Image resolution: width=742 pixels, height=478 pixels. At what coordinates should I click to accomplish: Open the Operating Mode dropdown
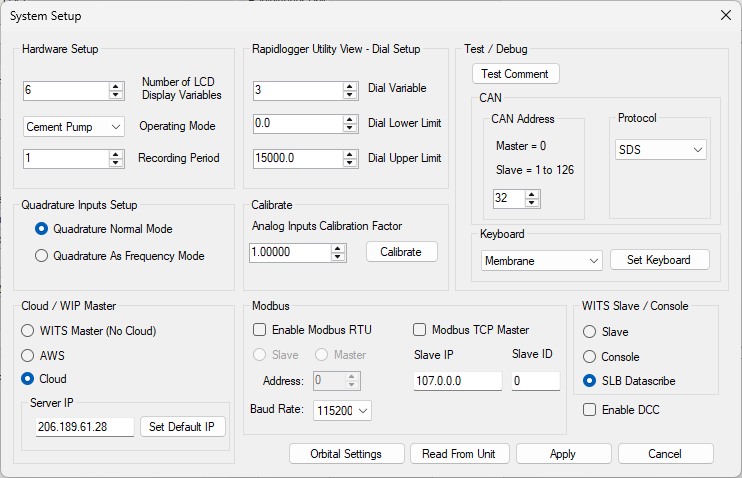pyautogui.click(x=74, y=127)
